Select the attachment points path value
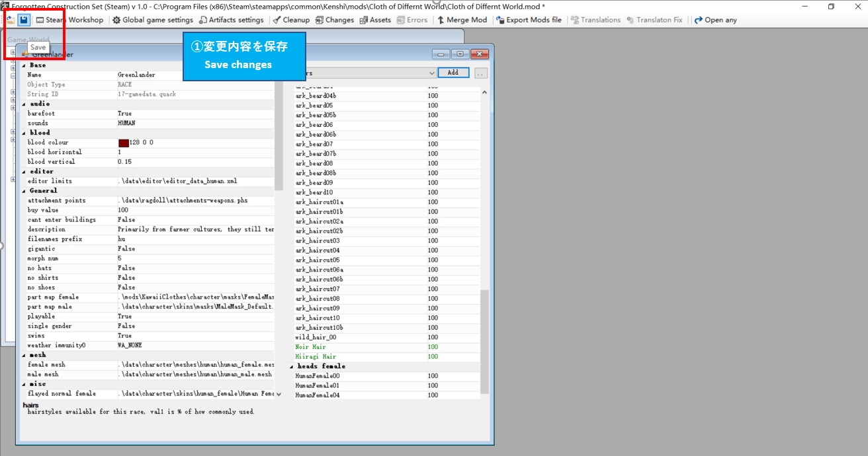 coord(183,200)
